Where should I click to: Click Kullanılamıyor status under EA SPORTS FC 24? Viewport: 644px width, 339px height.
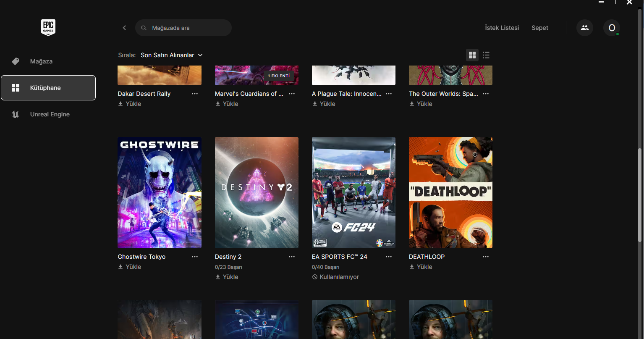335,277
